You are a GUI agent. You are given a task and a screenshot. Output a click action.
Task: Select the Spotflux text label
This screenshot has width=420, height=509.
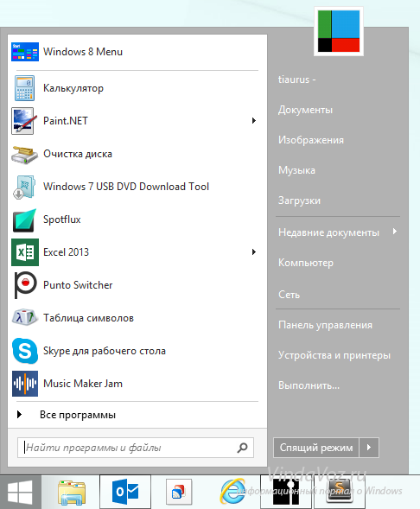click(61, 220)
